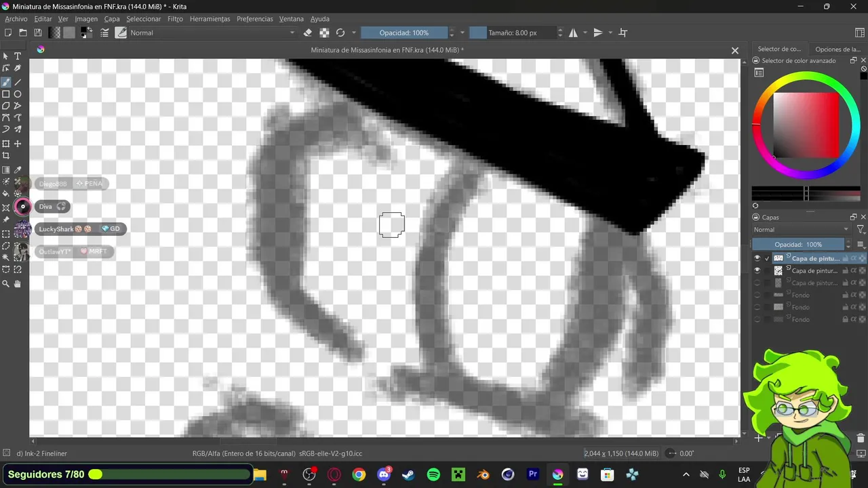Float the Capas docker panel
Image resolution: width=868 pixels, height=488 pixels.
point(853,217)
